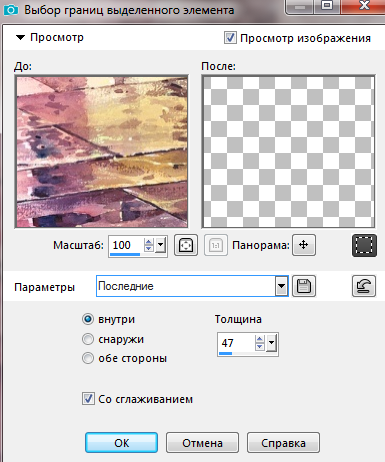Click the camera icon in title bar
The height and width of the screenshot is (462, 385).
(11, 10)
